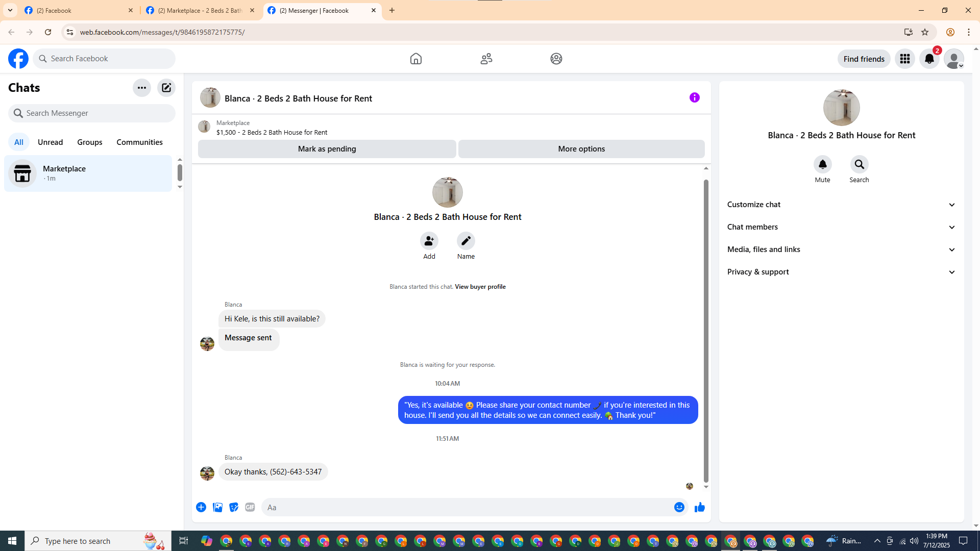
Task: Open Facebook notifications bell
Action: click(x=929, y=59)
